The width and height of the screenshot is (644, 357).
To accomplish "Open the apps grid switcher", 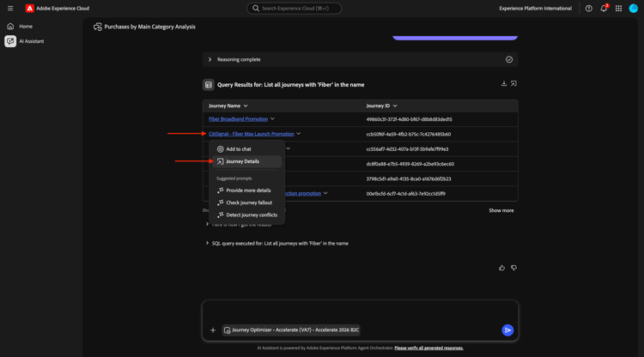I will 618,9.
